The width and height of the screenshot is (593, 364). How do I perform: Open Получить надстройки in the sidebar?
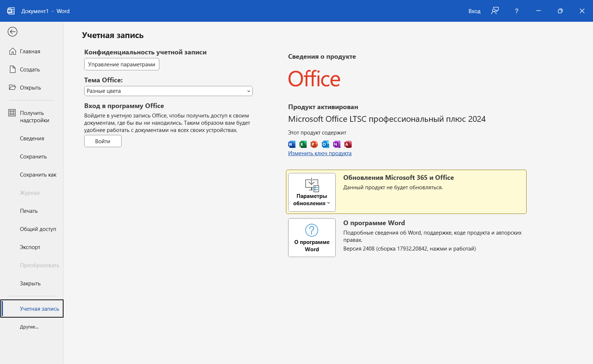(32, 117)
